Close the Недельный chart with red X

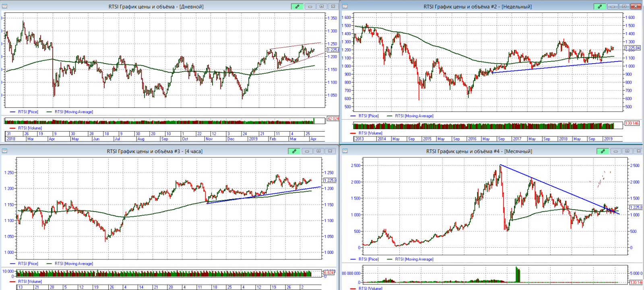click(x=636, y=6)
